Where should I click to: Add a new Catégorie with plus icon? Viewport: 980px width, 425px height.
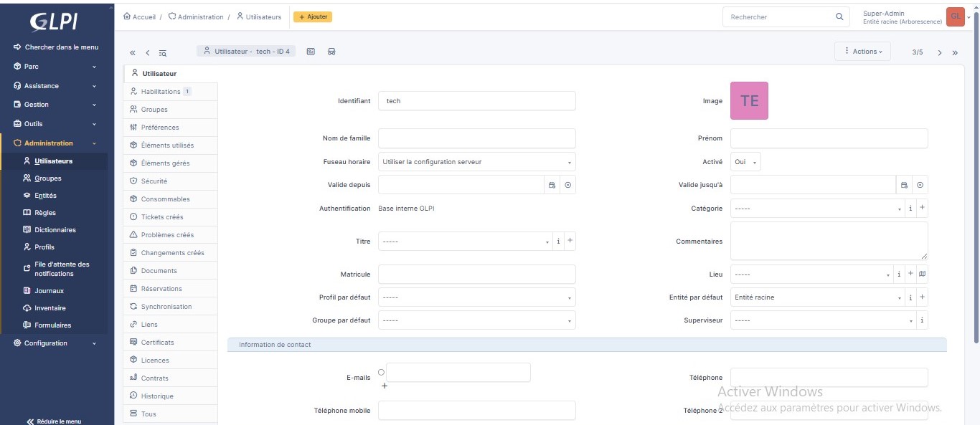click(x=922, y=209)
